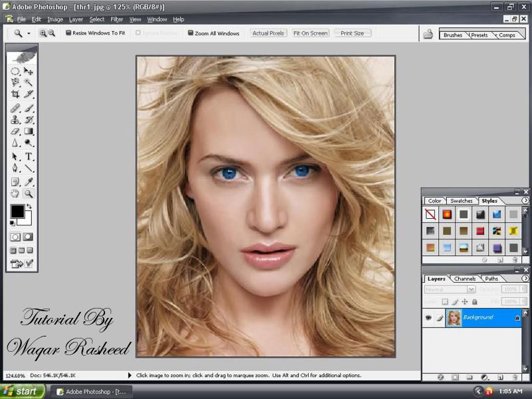
Task: Open the Windows Start menu
Action: tap(22, 391)
